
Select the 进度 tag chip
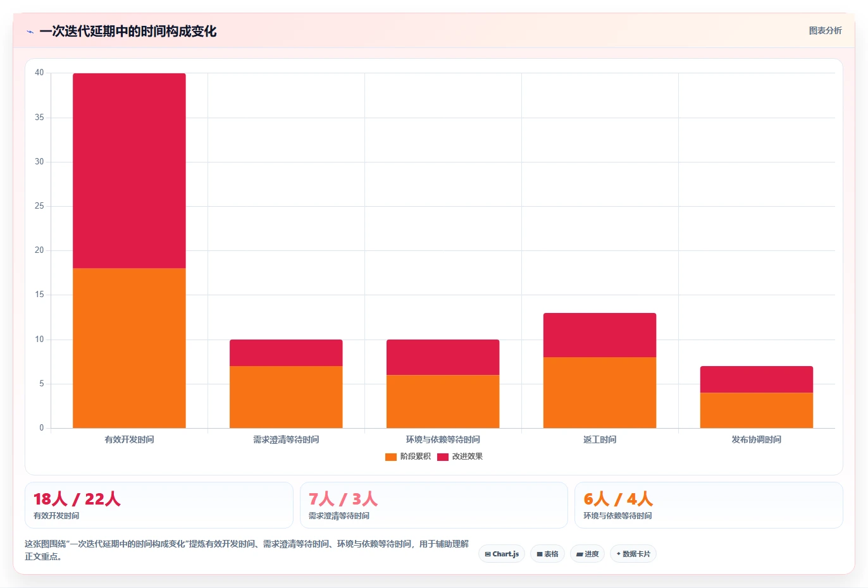tap(587, 554)
